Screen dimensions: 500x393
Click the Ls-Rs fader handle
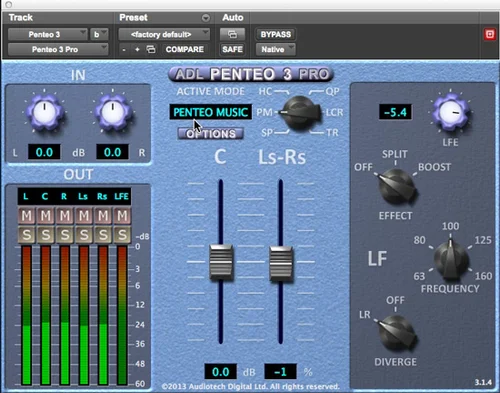[x=281, y=263]
